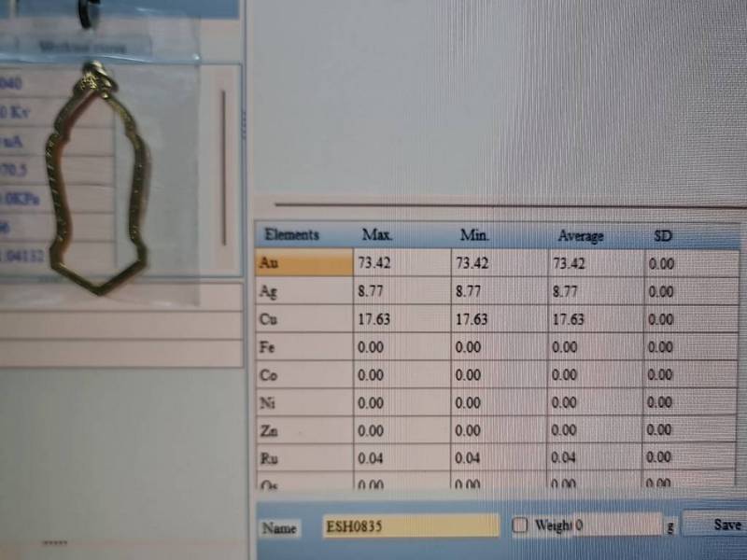Select the Ru element row
This screenshot has width=747, height=560.
pyautogui.click(x=303, y=457)
